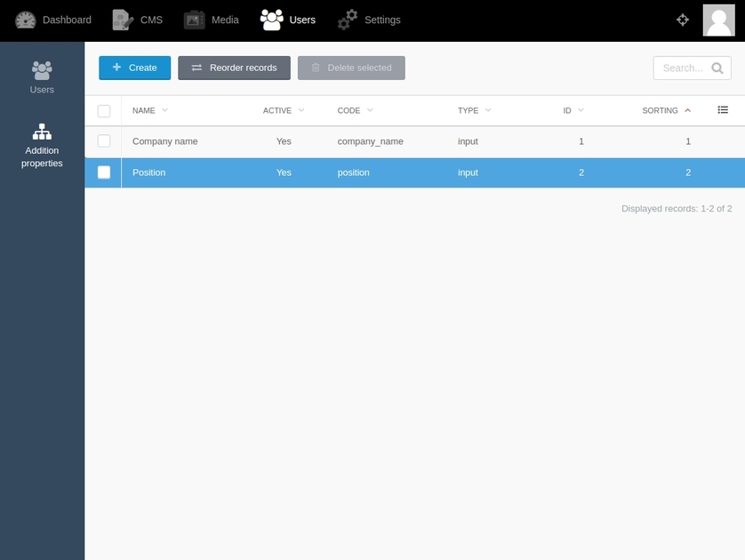The width and height of the screenshot is (745, 560).
Task: Select Addition properties in the sidebar
Action: (x=42, y=146)
